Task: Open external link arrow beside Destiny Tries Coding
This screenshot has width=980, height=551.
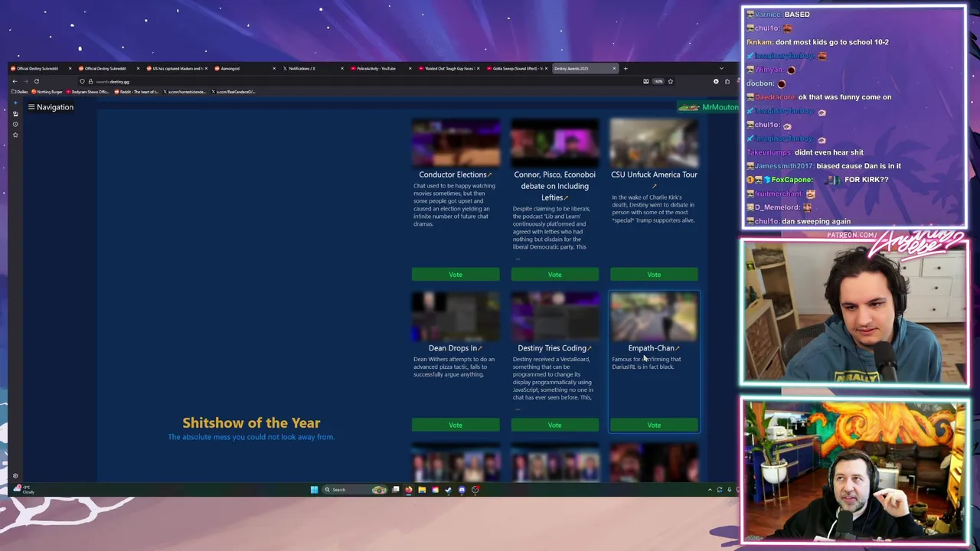Action: (590, 348)
